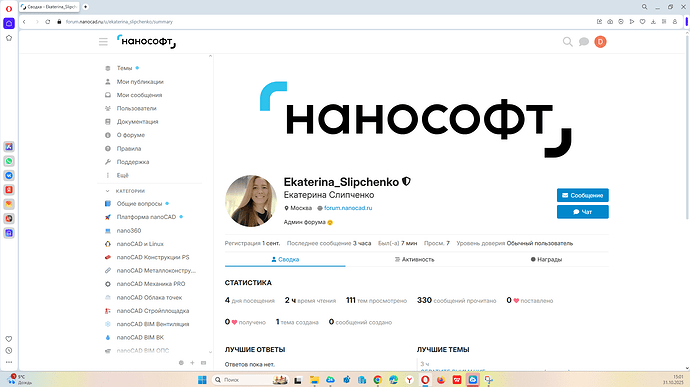This screenshot has width=690, height=387.
Task: Open the browser profile account icon
Action: click(675, 22)
